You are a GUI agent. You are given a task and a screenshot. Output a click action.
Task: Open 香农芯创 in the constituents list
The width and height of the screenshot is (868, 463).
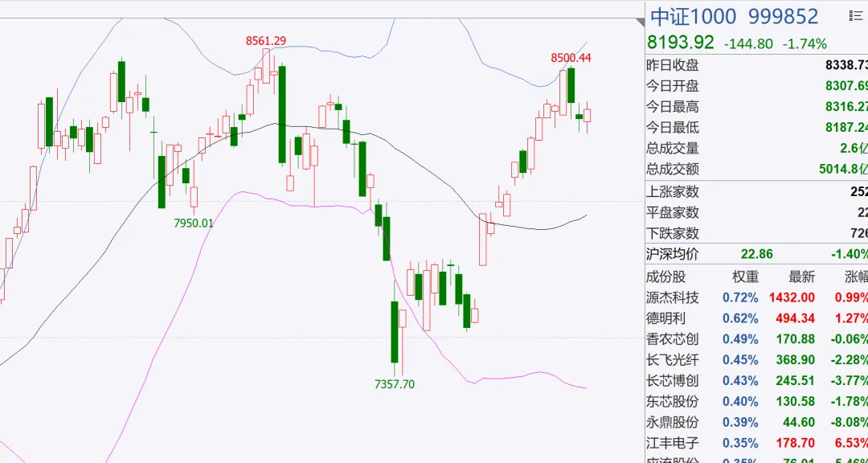tap(757, 339)
